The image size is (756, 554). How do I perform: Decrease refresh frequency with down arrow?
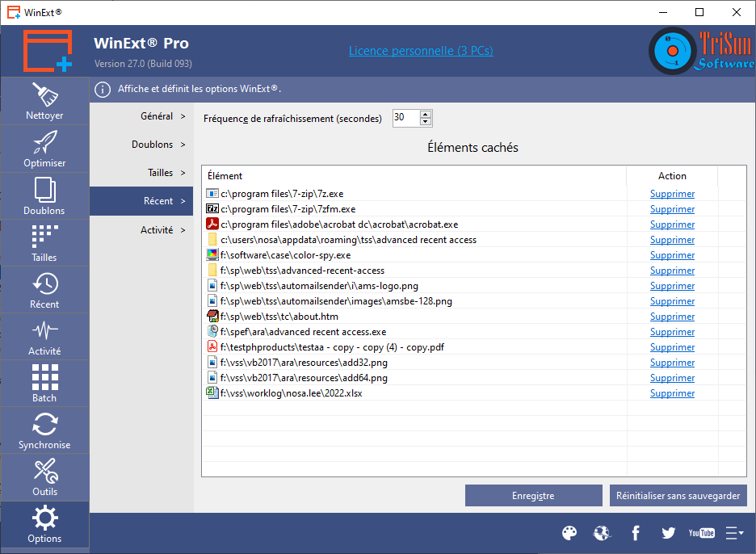(x=425, y=121)
